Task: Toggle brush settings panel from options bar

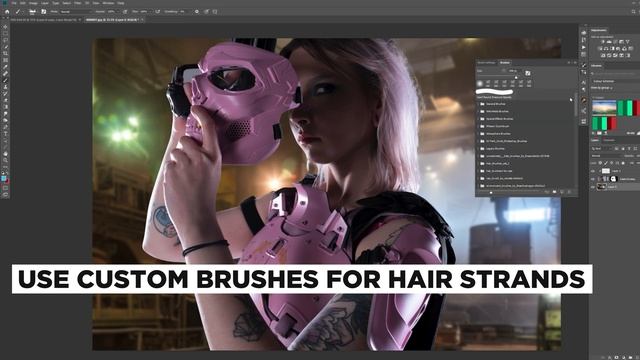Action: pos(44,11)
